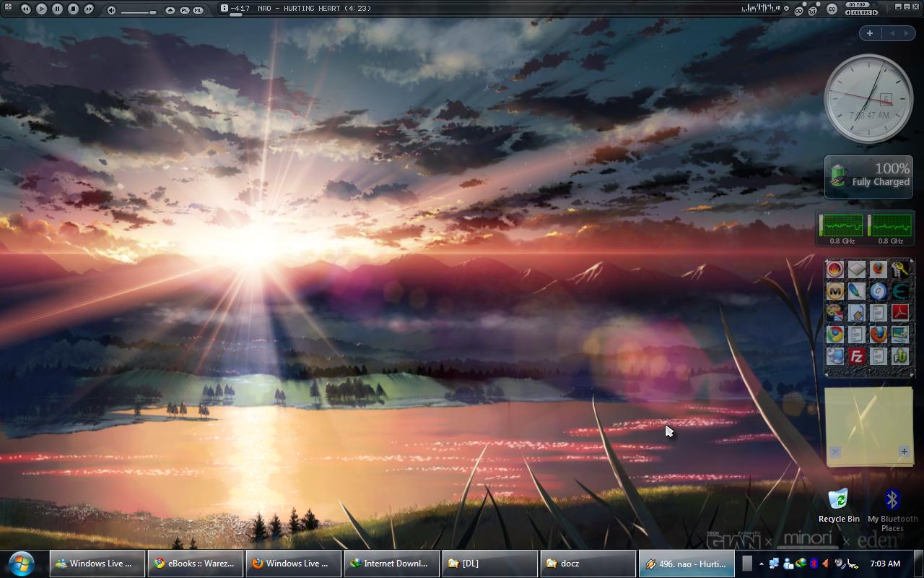This screenshot has width=924, height=578.
Task: Open the [DL] folder taskbar button
Action: (x=489, y=564)
